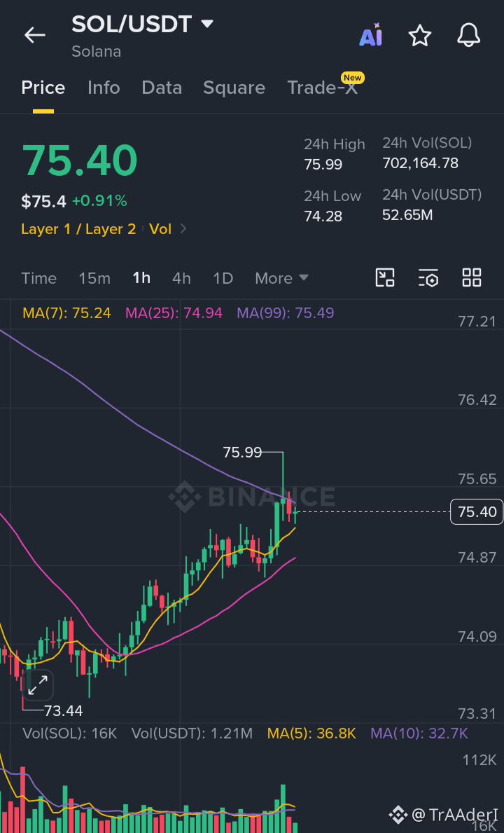Tap the 112K volume axis label
Image resolution: width=504 pixels, height=833 pixels.
click(479, 759)
